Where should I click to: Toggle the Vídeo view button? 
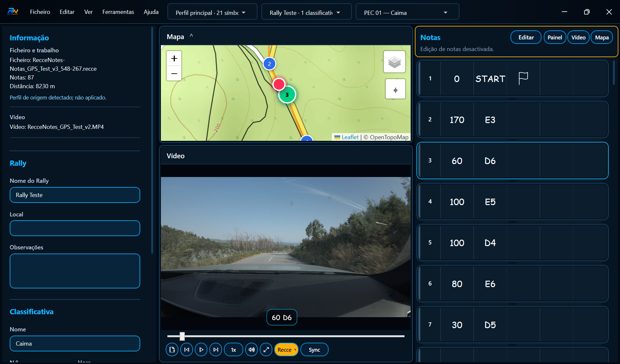pos(578,37)
